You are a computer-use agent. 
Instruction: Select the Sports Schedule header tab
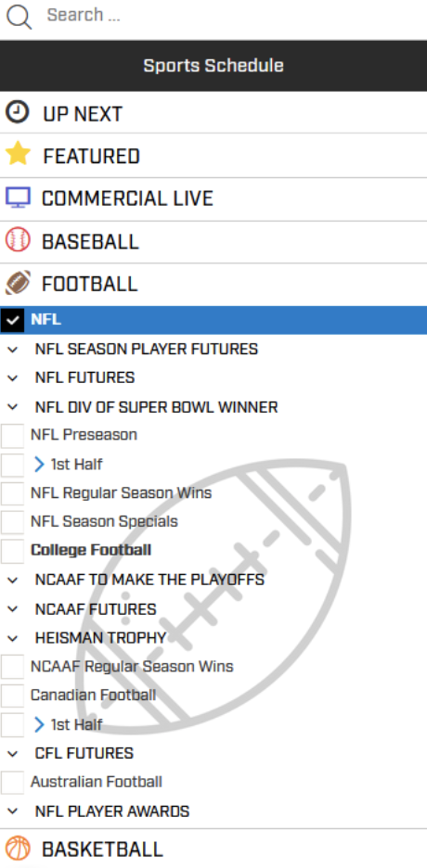coord(213,65)
